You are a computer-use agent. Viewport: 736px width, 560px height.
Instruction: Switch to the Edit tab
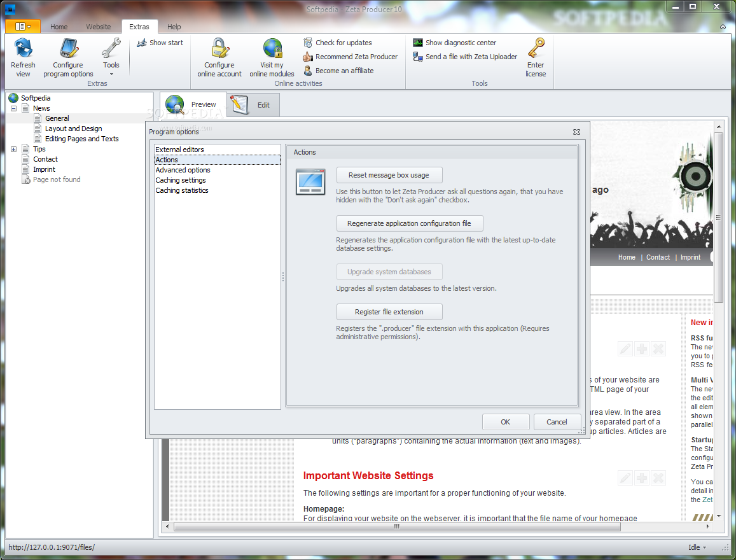point(253,104)
